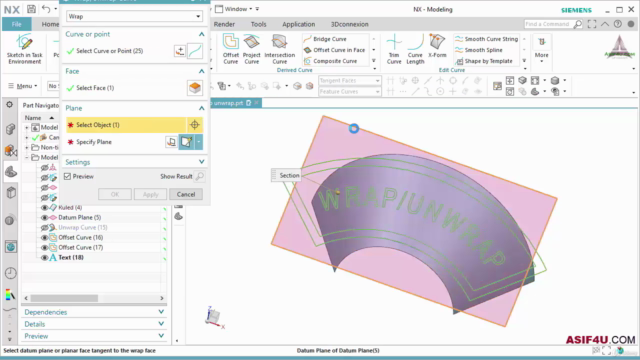Select the Intersection Curve tool
Image resolution: width=640 pixels, height=360 pixels.
280,49
